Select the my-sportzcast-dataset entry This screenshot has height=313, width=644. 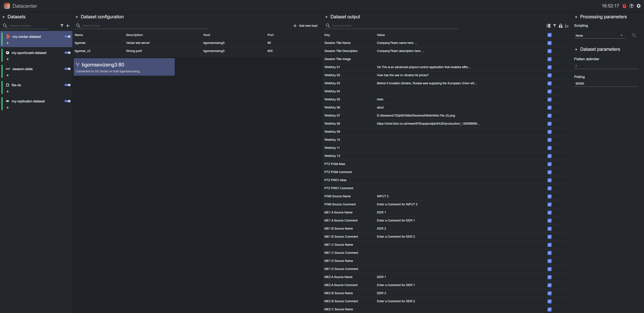29,53
